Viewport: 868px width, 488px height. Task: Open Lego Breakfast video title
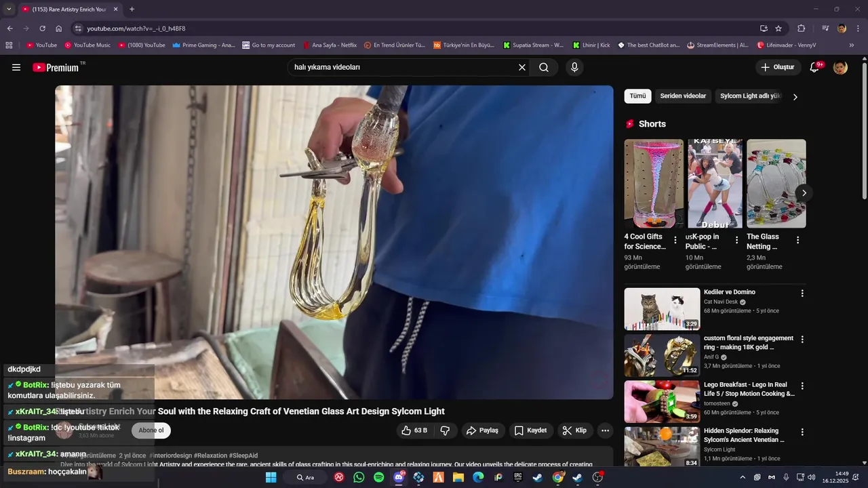(749, 389)
